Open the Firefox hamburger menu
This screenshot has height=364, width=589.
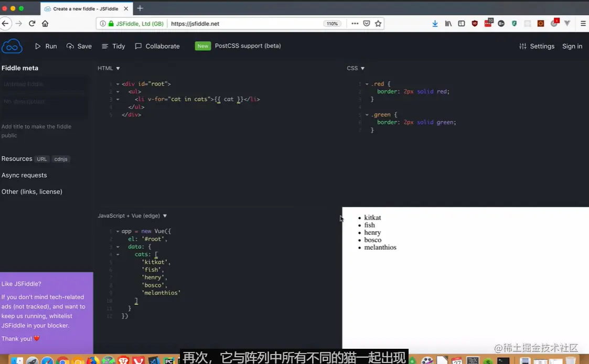(x=583, y=23)
